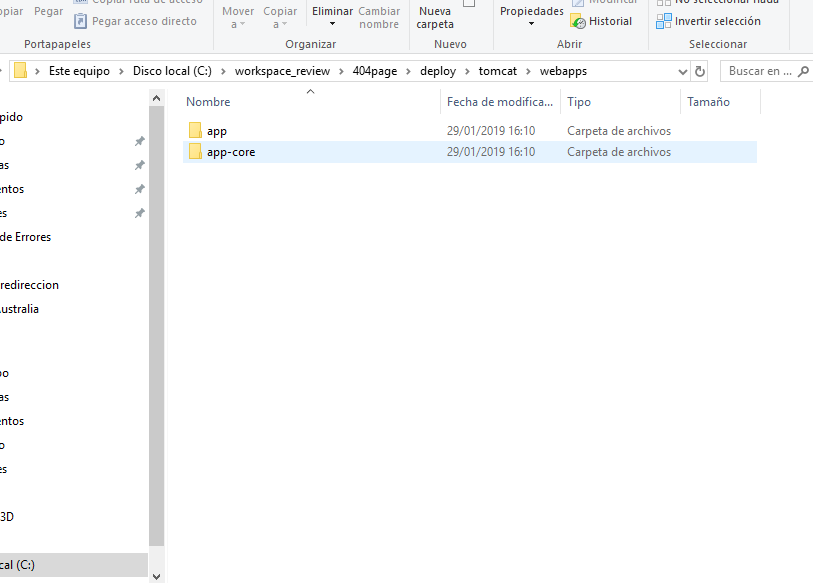Select the app-core row date 29/01/2019 16:10
The height and width of the screenshot is (583, 813).
point(490,152)
